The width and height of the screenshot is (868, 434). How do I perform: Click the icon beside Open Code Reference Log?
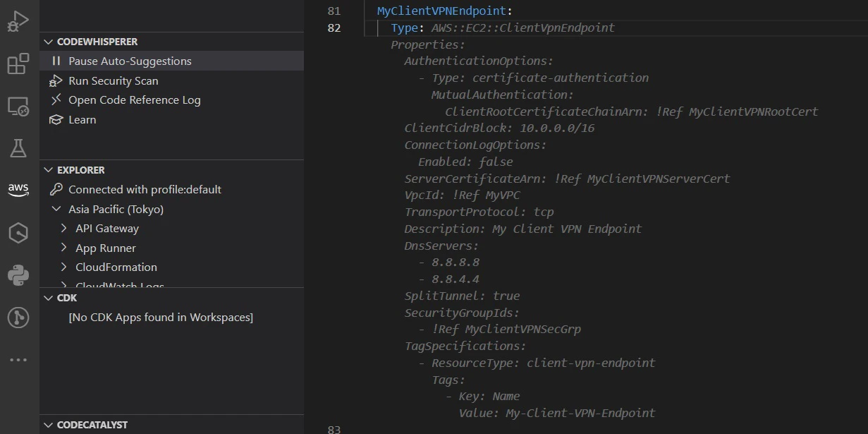pos(56,100)
